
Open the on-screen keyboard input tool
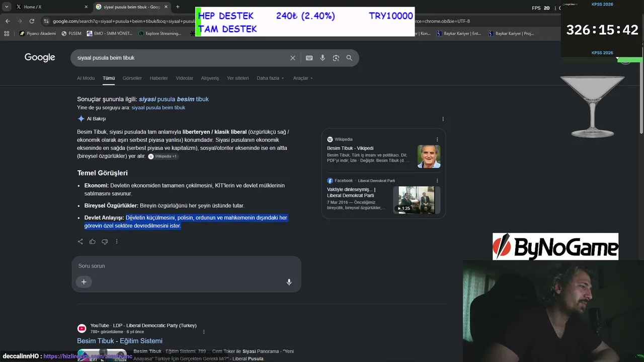pos(309,58)
